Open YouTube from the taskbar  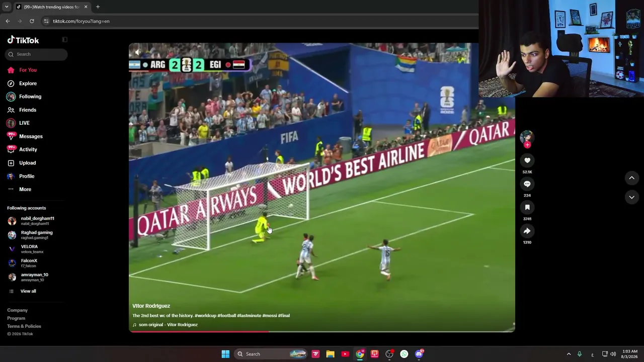(x=345, y=354)
